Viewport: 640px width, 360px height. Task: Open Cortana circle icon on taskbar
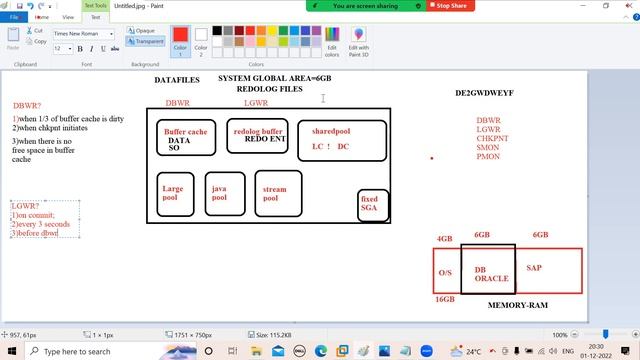coord(209,351)
